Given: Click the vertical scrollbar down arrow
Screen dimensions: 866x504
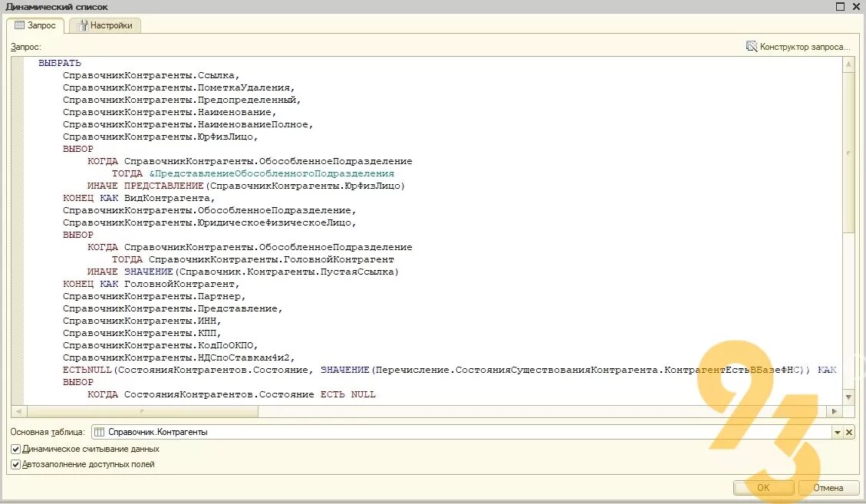Looking at the screenshot, I should pos(848,397).
